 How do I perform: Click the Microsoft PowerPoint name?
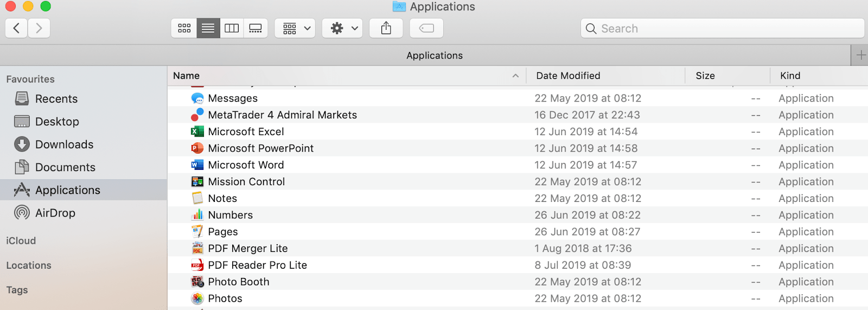click(261, 148)
